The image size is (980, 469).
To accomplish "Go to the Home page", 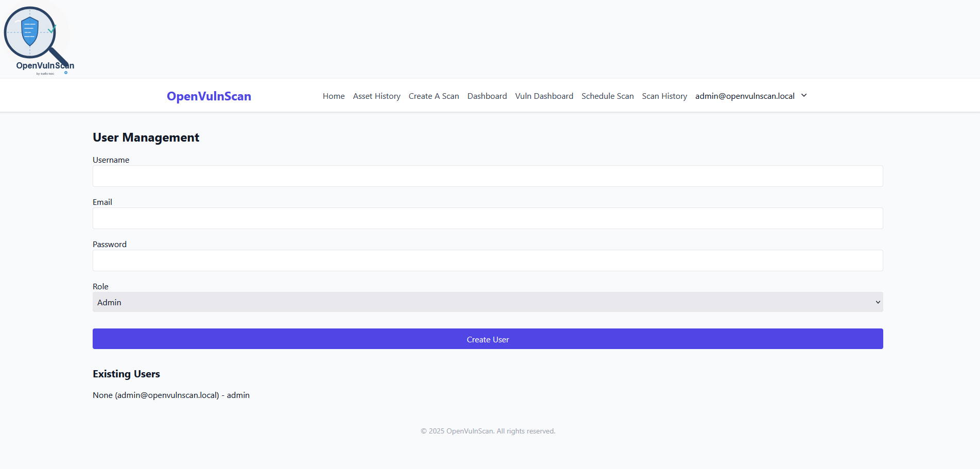I will click(334, 96).
